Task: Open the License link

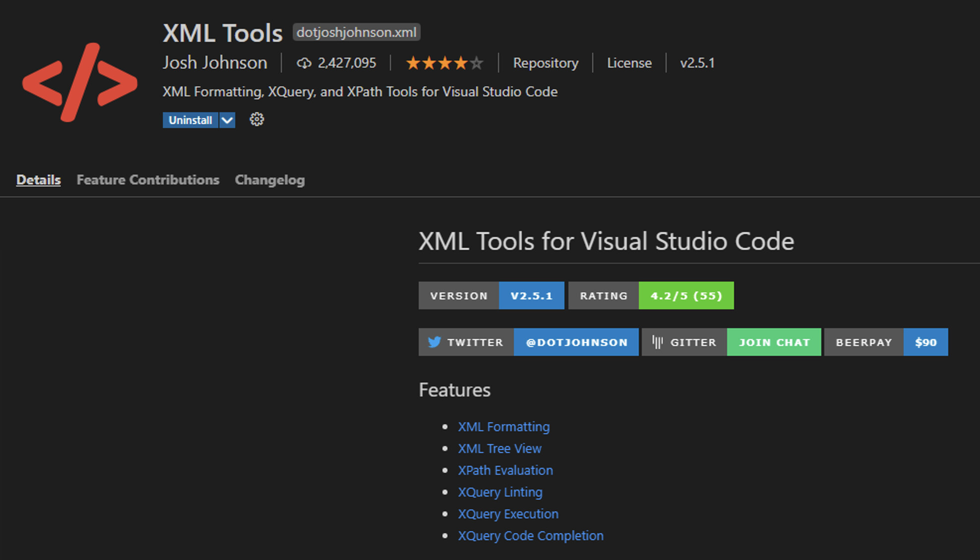Action: point(629,63)
